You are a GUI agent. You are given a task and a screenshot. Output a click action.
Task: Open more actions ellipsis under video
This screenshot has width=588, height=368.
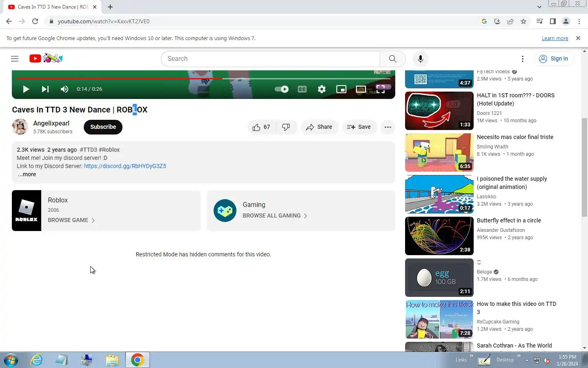(388, 127)
